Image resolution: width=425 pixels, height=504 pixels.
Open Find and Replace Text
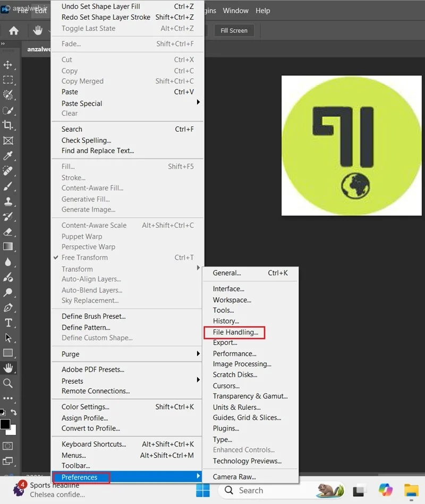127,150
